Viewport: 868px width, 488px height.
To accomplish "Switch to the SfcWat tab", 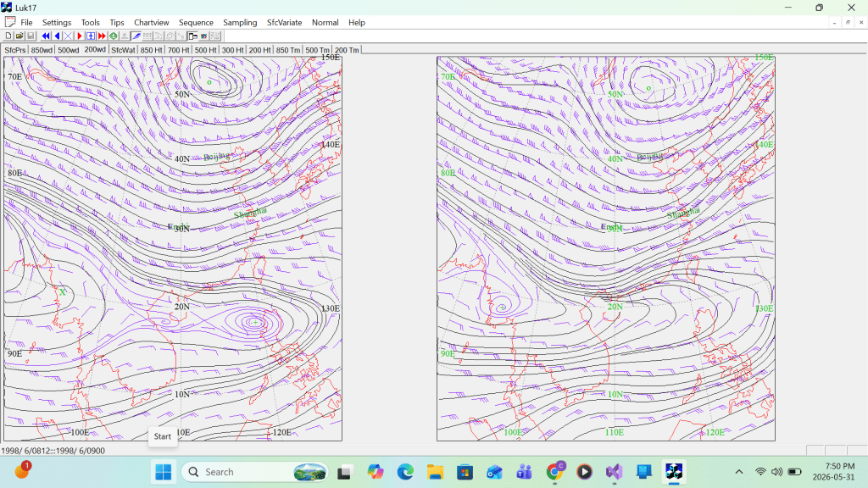I will pyautogui.click(x=123, y=50).
